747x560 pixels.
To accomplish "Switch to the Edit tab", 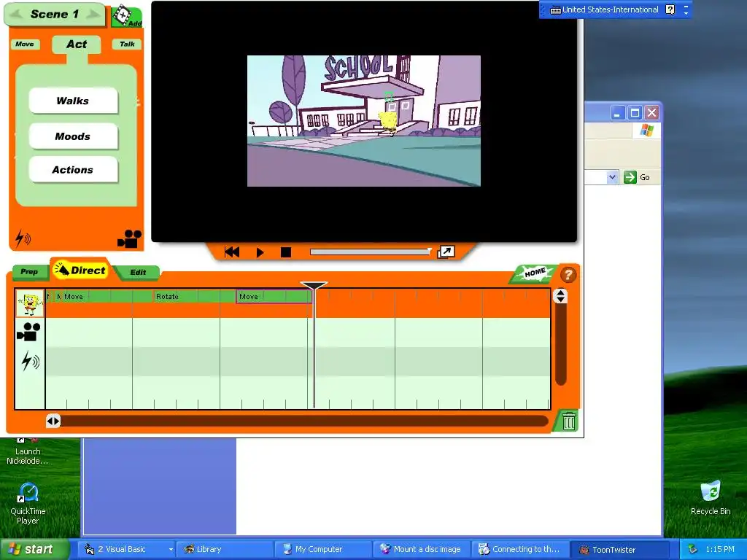I will pos(138,272).
